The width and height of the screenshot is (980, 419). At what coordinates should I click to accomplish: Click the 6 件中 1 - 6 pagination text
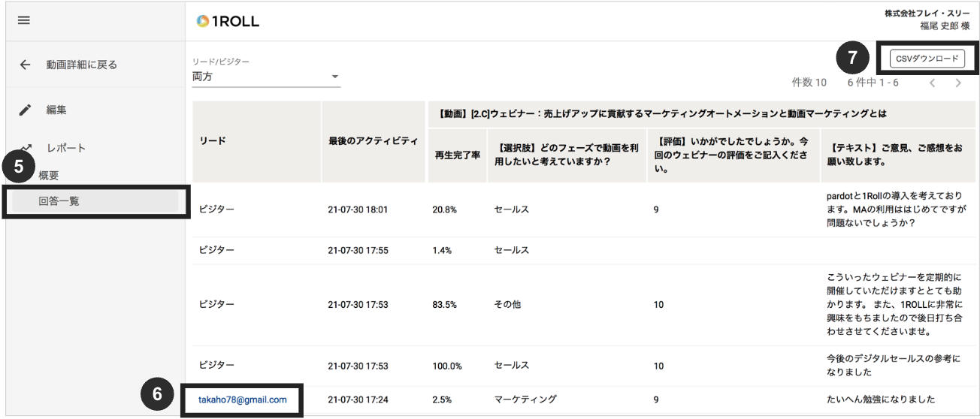point(873,83)
